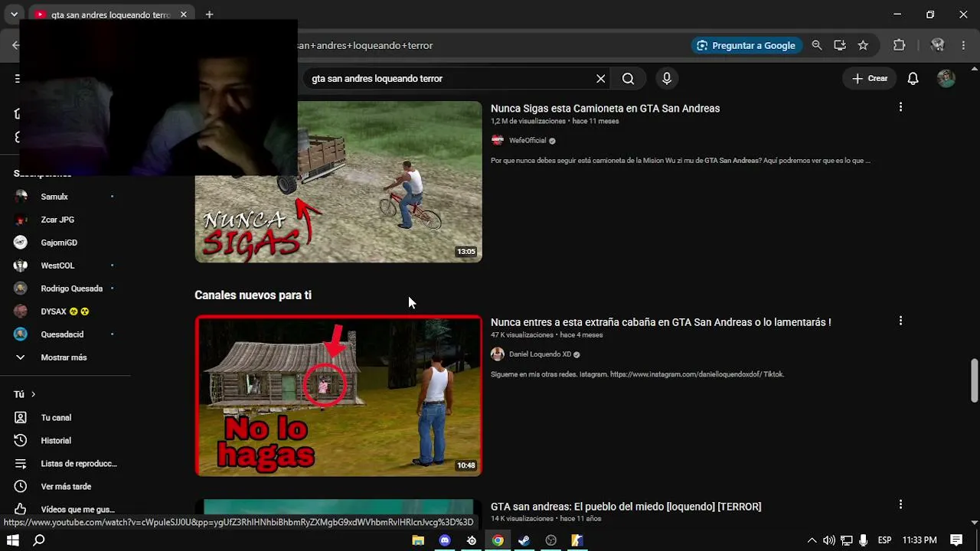The height and width of the screenshot is (551, 980).
Task: Open video title El pueblo del miedo
Action: pyautogui.click(x=626, y=507)
